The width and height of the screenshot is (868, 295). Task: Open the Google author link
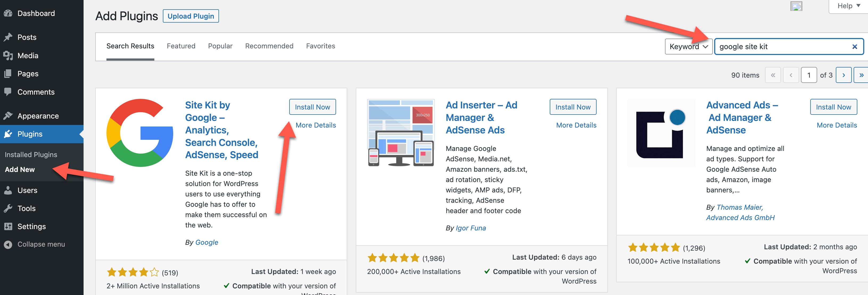(x=206, y=242)
